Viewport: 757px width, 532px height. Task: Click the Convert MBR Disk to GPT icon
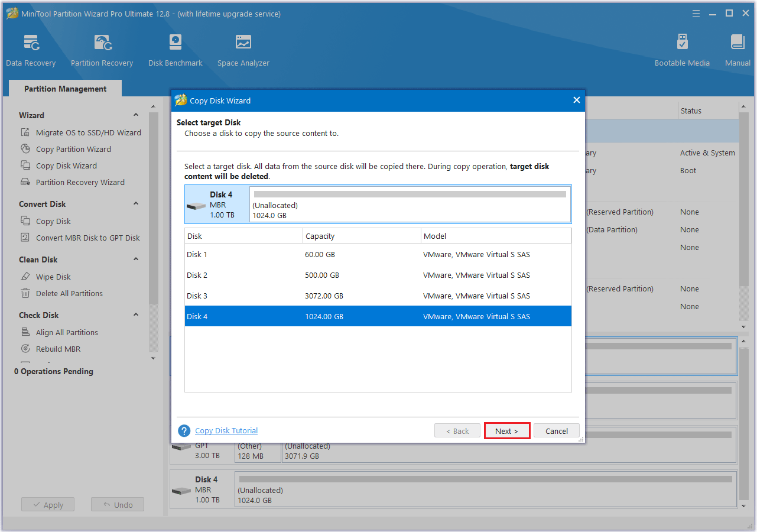coord(25,238)
